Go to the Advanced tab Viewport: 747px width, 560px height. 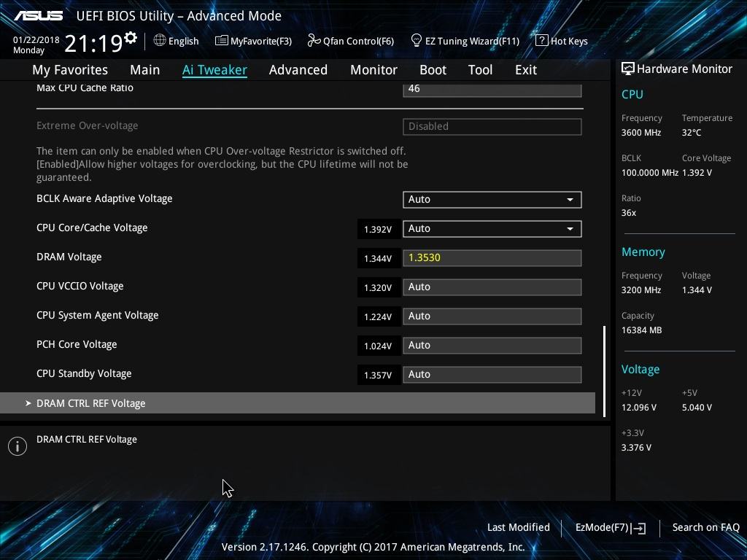(x=298, y=70)
